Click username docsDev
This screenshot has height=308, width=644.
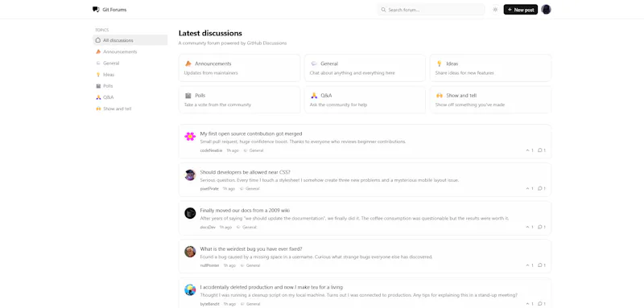tap(208, 228)
